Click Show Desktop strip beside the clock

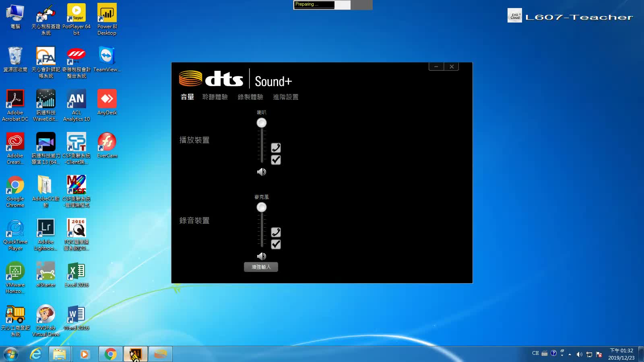pyautogui.click(x=641, y=354)
